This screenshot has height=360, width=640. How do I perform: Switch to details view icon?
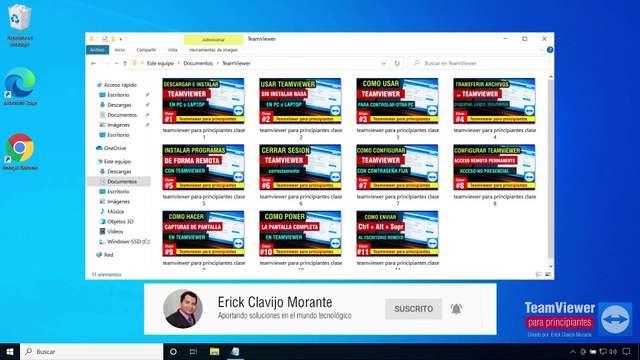click(539, 275)
